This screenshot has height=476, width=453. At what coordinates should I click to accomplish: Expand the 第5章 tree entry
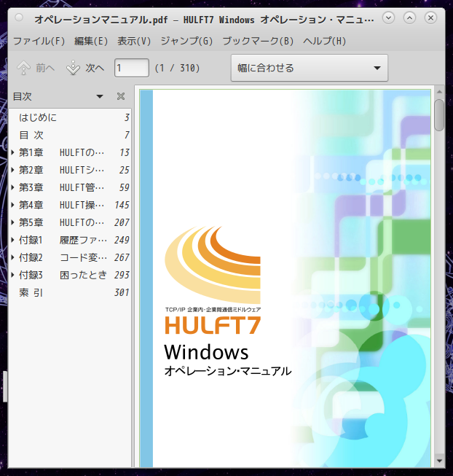(x=12, y=222)
